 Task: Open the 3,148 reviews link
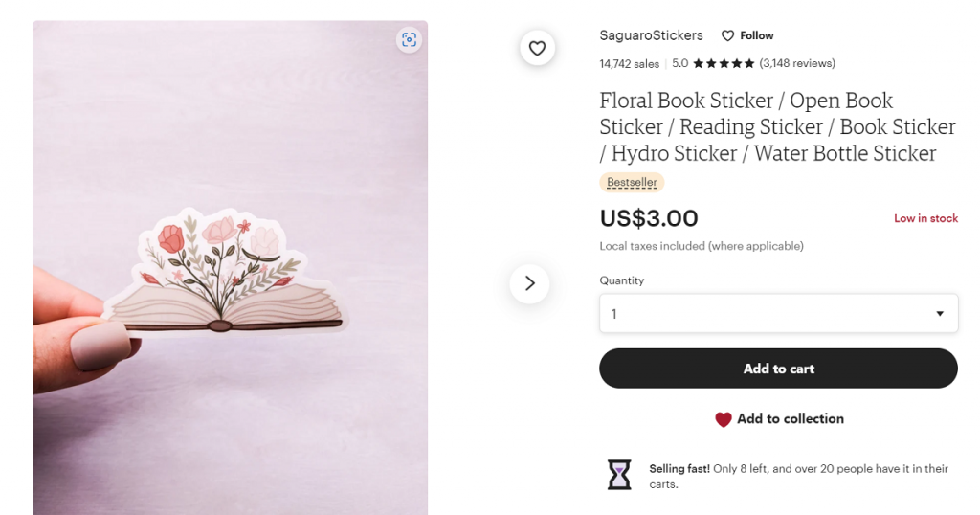click(x=797, y=64)
